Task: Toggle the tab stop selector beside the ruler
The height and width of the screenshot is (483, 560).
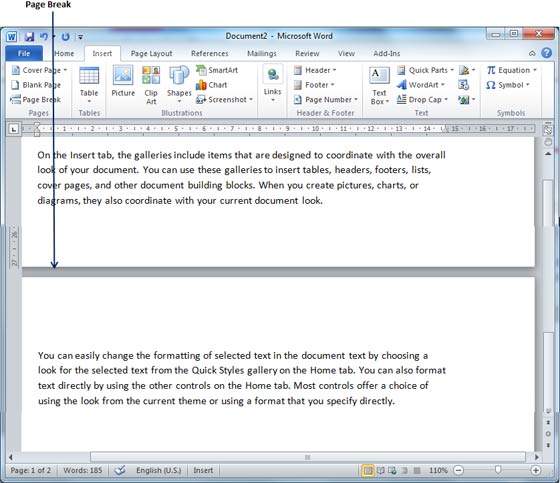Action: click(x=14, y=129)
